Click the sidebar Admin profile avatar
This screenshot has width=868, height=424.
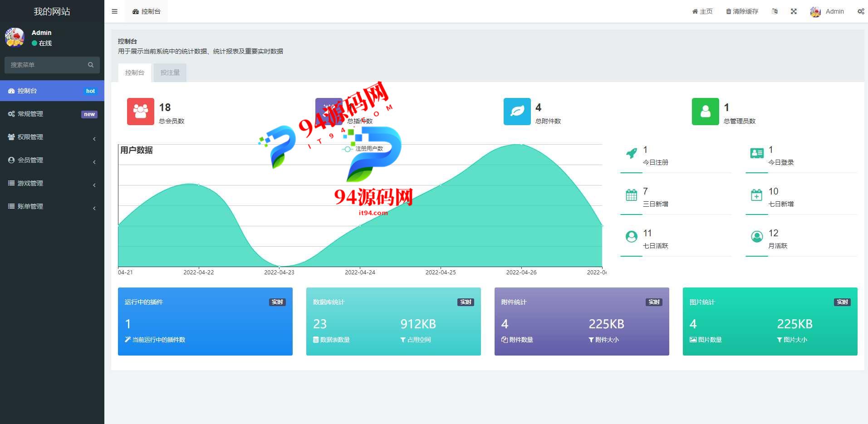point(15,37)
